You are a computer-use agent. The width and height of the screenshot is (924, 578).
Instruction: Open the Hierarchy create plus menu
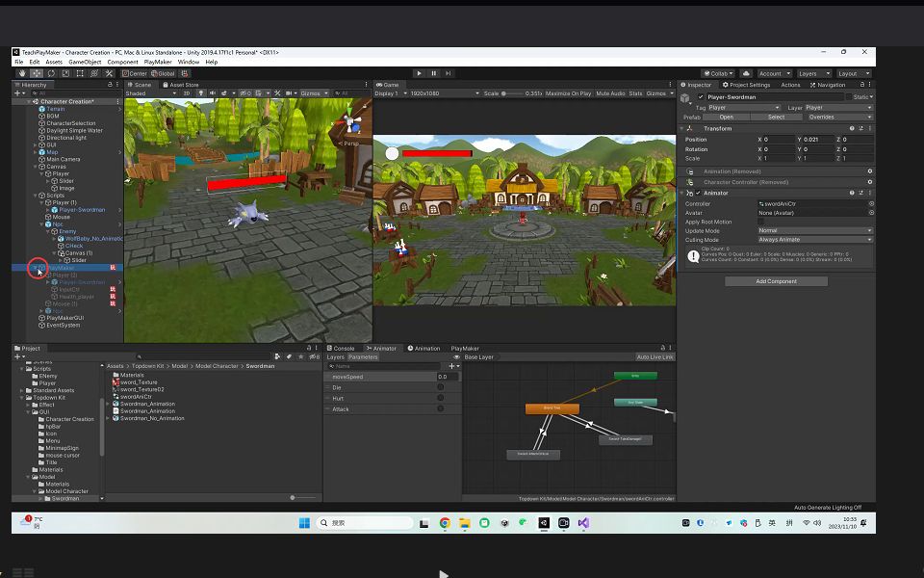coord(19,93)
